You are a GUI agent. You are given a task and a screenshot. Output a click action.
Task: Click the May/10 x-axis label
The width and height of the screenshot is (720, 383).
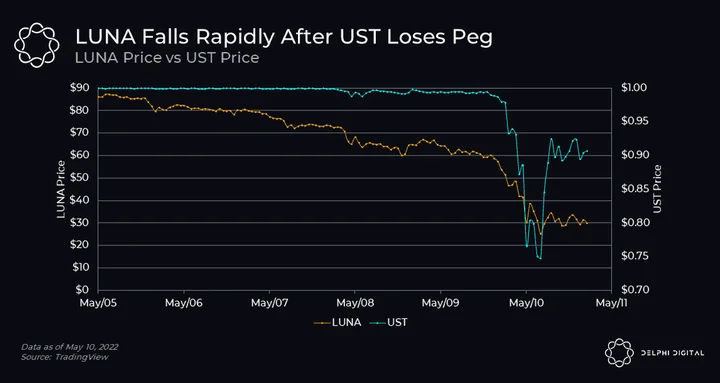click(x=526, y=303)
